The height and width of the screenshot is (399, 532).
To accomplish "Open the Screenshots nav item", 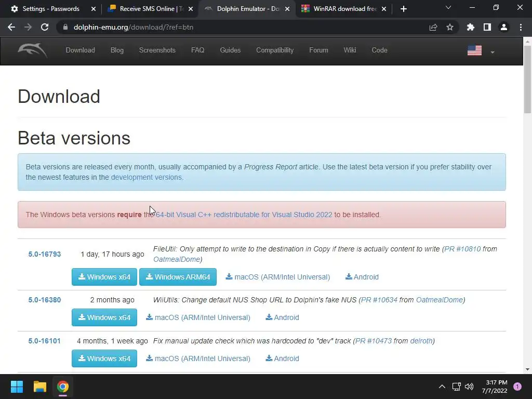I will [x=157, y=50].
